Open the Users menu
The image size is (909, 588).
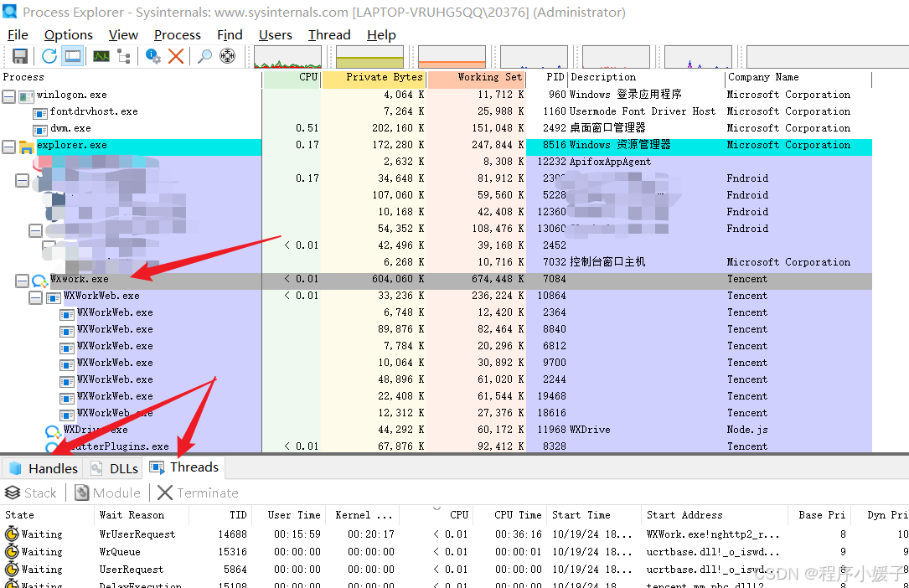click(276, 35)
